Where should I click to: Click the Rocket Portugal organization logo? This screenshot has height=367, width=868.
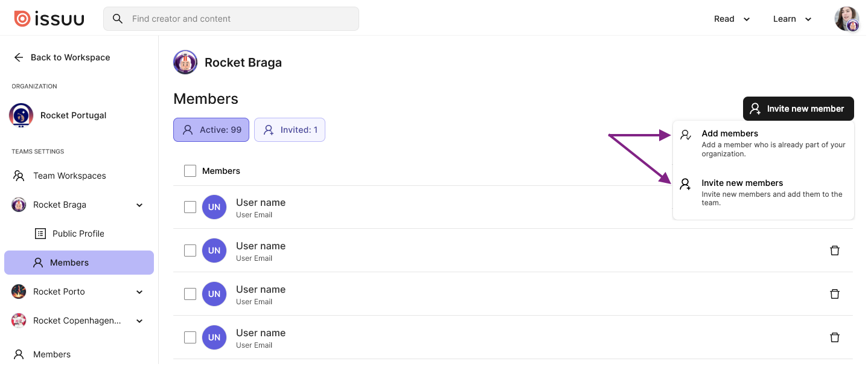(21, 115)
